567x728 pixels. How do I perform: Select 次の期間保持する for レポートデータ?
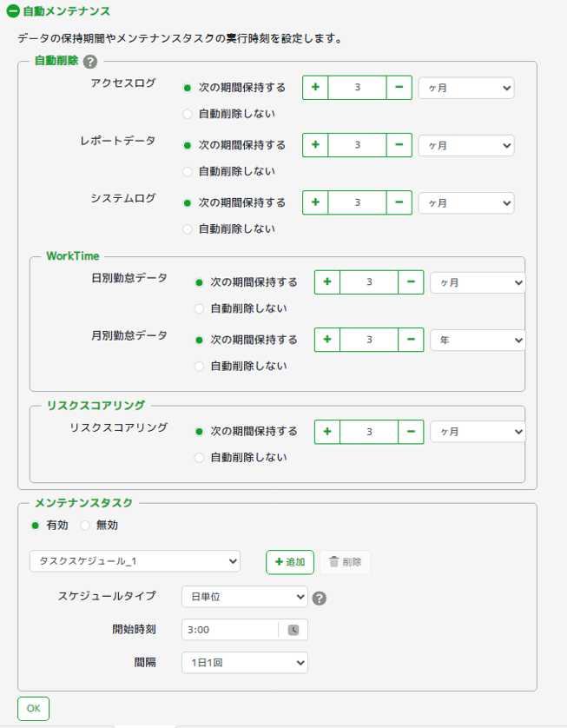188,145
